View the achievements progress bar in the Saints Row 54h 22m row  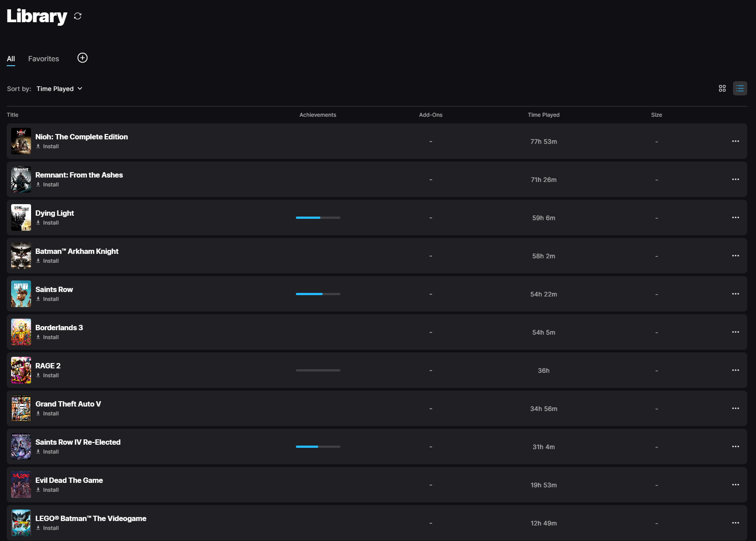pos(318,294)
